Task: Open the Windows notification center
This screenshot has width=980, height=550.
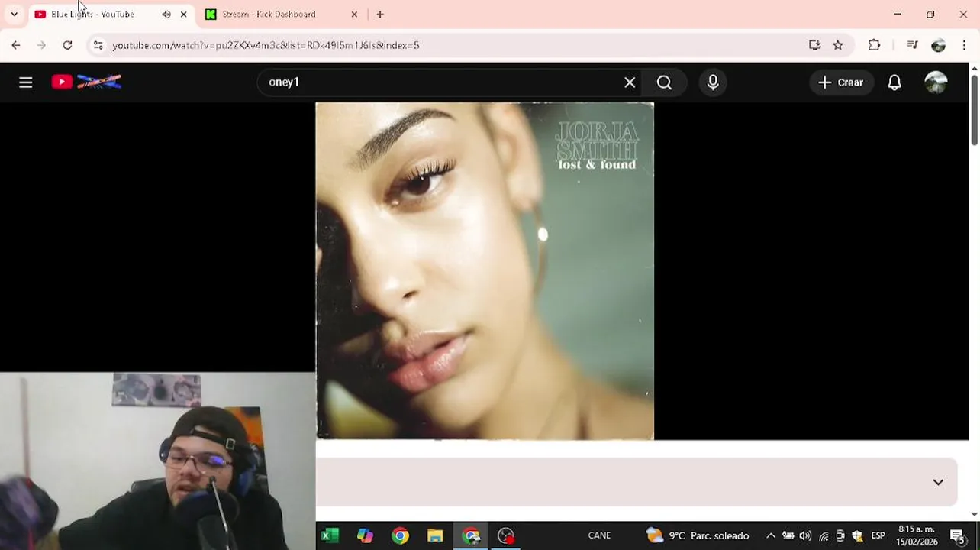Action: click(x=957, y=535)
